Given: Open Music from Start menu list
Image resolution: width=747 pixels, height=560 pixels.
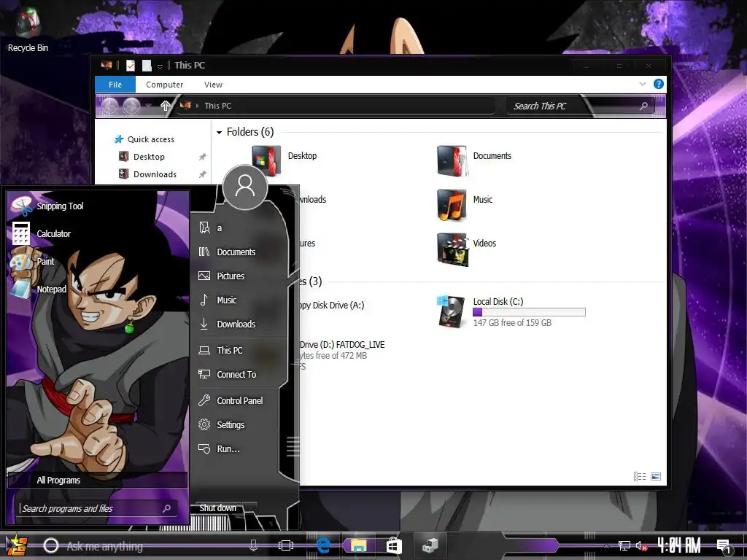Looking at the screenshot, I should [217, 300].
